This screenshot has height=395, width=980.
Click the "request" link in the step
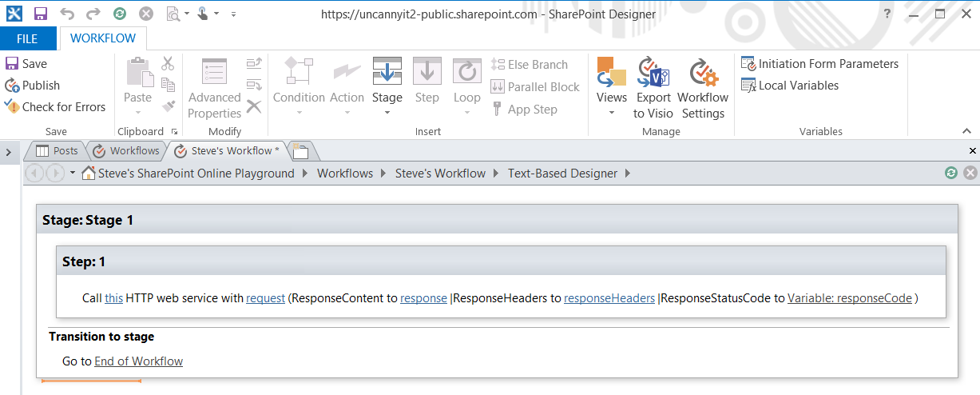pyautogui.click(x=266, y=298)
